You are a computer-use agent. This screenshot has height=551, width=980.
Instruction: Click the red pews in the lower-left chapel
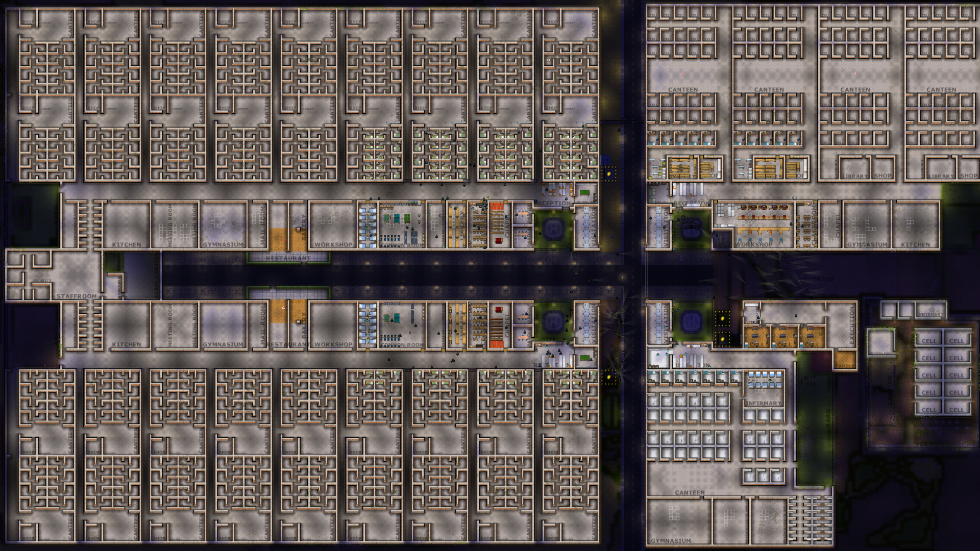497,343
